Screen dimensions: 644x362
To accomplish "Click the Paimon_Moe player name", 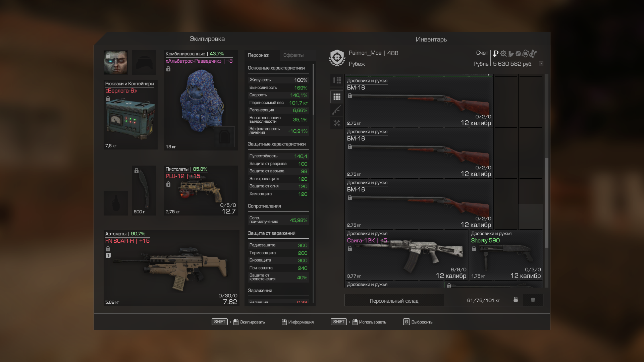I will coord(365,53).
